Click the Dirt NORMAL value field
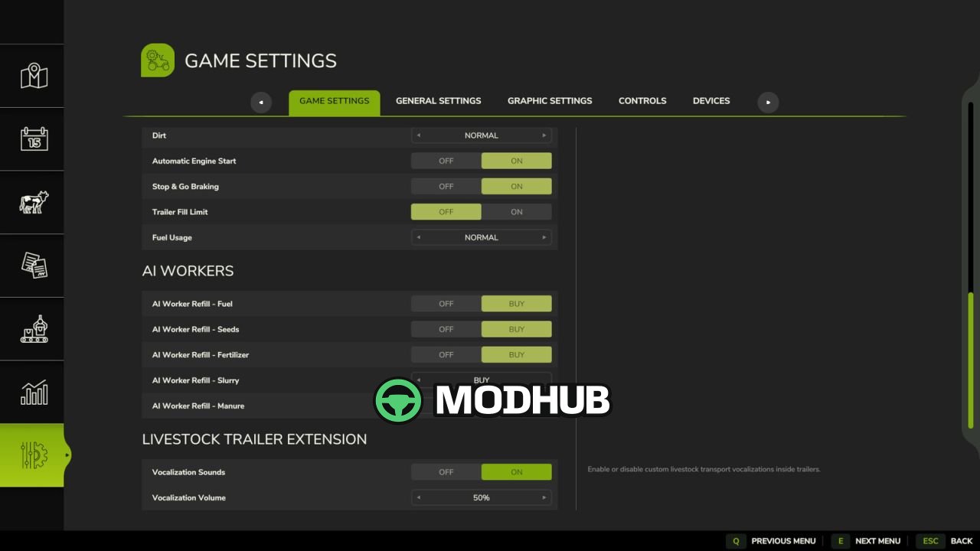 point(482,135)
